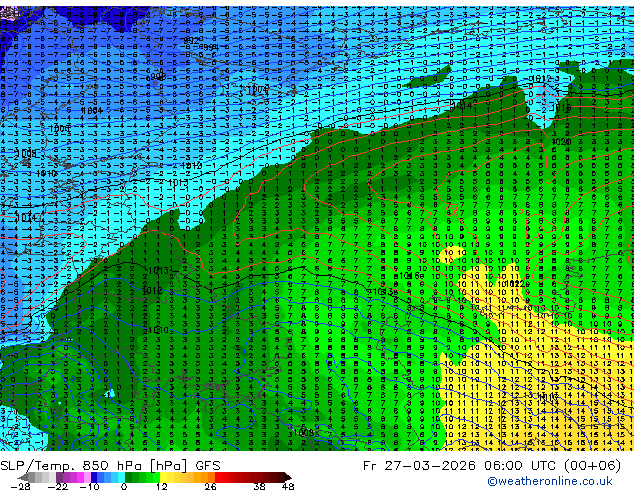Screen dimensions: 634x490
Task: Click the '-10' legend scale label
Action: click(89, 486)
